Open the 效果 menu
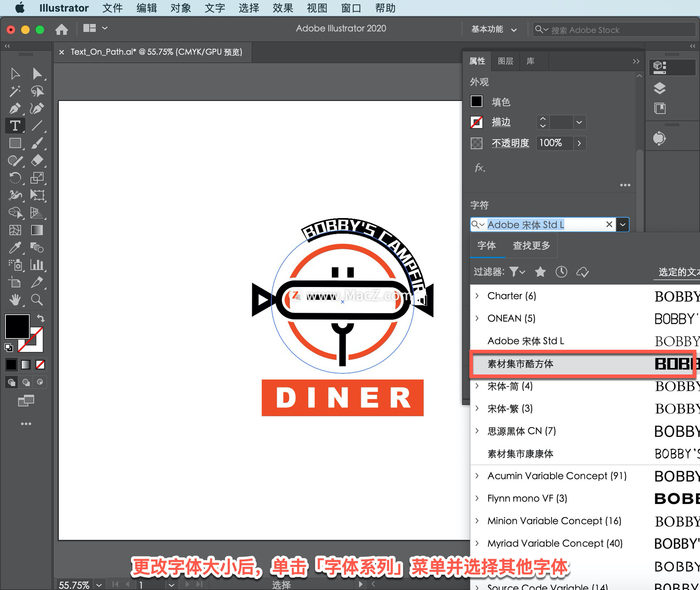Screen dimensions: 700x590 click(x=283, y=8)
